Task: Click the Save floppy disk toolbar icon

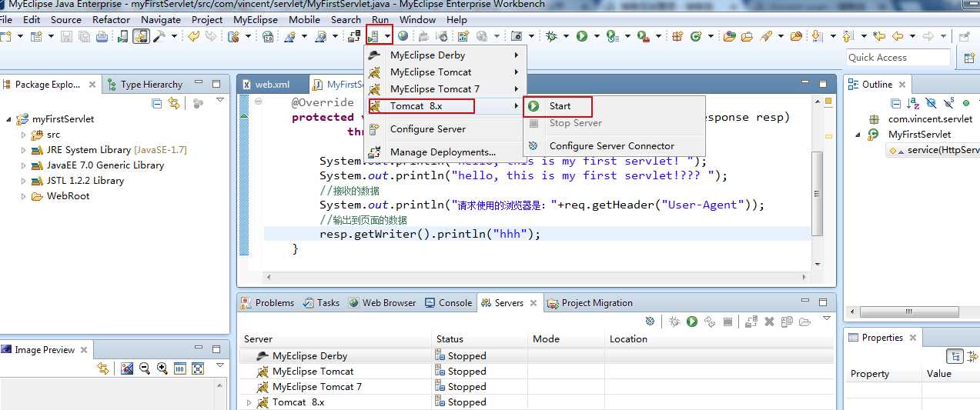Action: (66, 36)
